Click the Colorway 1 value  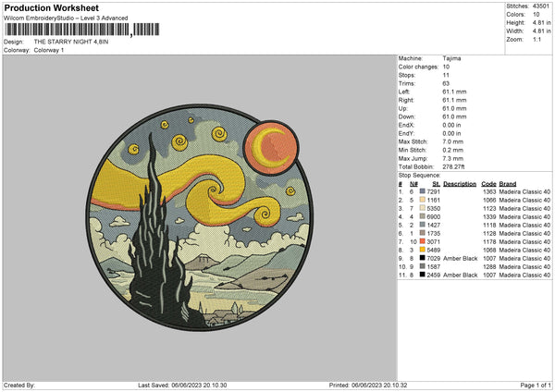49,50
